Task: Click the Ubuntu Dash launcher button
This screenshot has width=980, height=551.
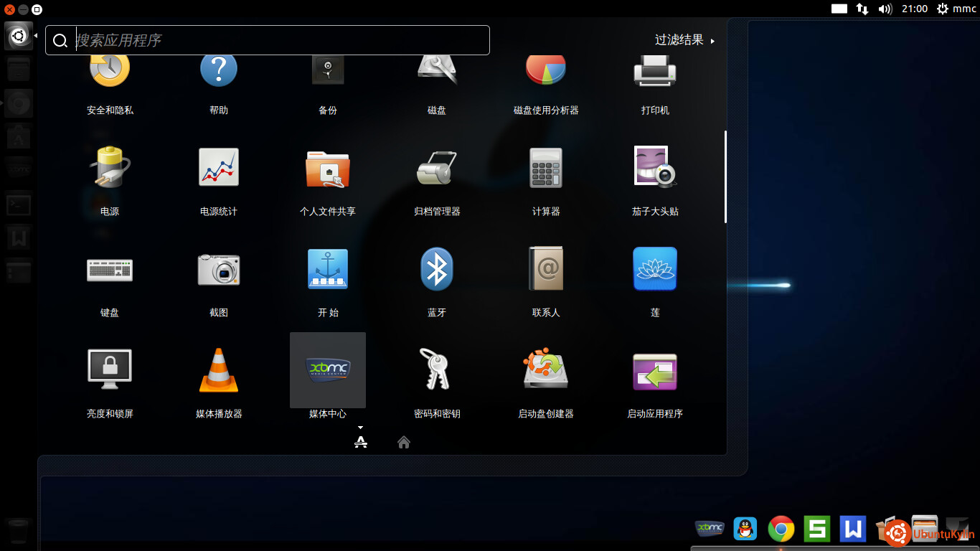Action: click(x=19, y=35)
